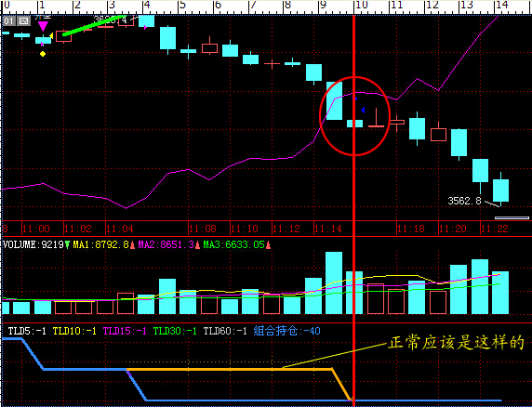
Task: Click the 11:10 time axis label
Action: [x=245, y=230]
